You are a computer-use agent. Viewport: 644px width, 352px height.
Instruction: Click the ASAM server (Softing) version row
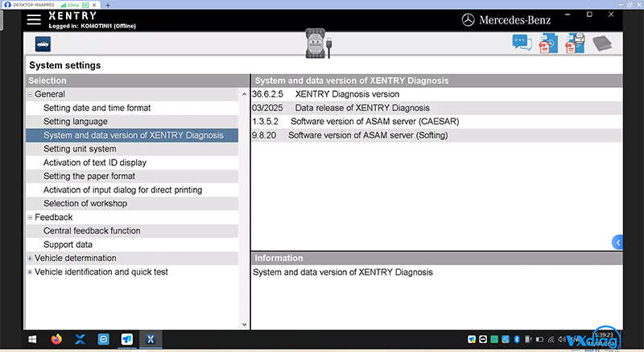(x=436, y=135)
